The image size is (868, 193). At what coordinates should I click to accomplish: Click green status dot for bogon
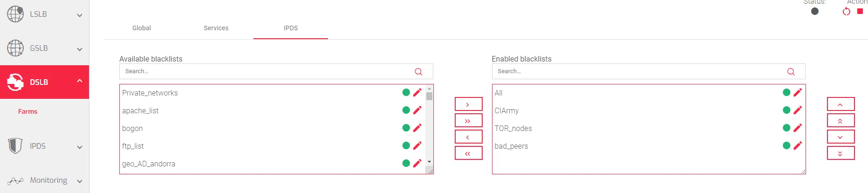coord(406,128)
